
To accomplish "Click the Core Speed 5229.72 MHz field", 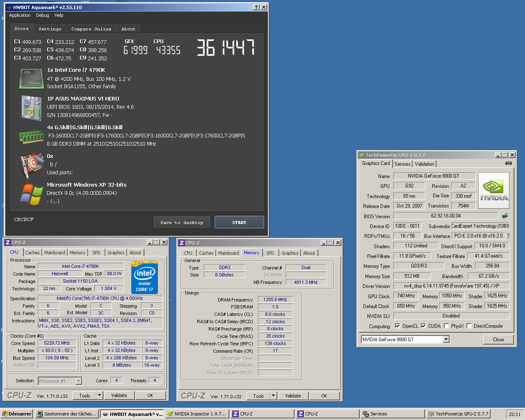I will [57, 343].
